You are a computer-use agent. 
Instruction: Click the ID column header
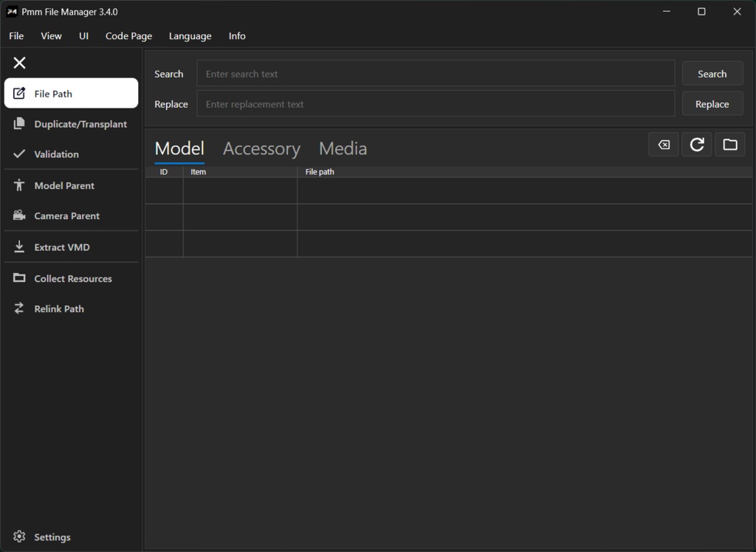pos(164,172)
